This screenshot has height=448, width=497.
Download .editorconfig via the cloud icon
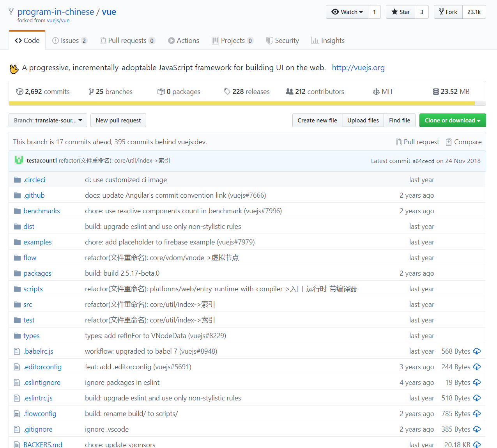[477, 367]
